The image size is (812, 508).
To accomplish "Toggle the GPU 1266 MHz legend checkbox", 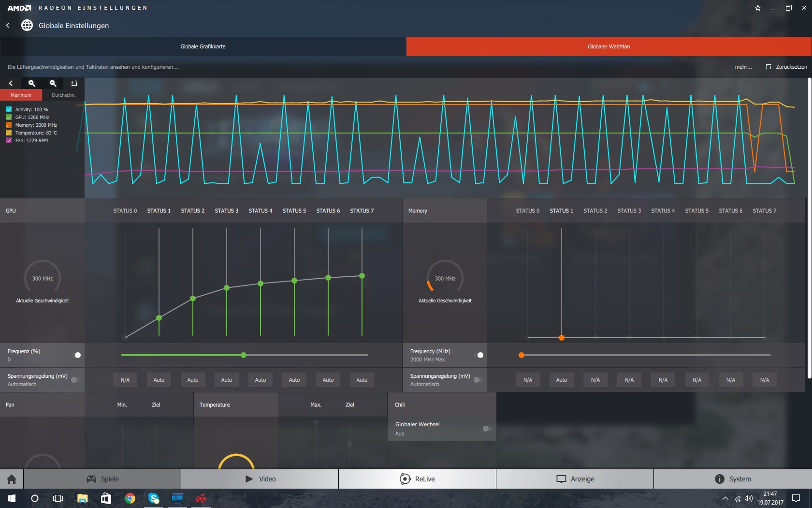I will coord(9,118).
